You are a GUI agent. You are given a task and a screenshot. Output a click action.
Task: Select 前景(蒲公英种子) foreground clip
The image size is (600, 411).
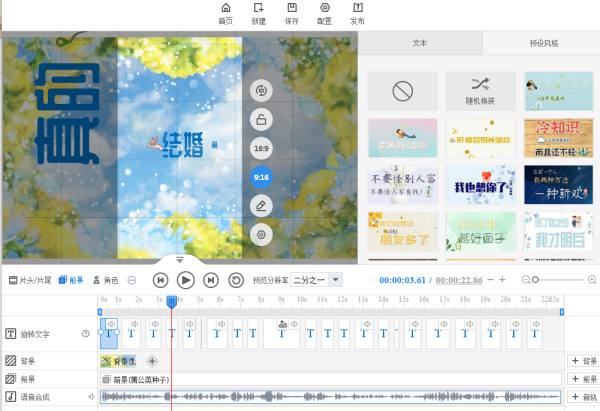pyautogui.click(x=331, y=379)
